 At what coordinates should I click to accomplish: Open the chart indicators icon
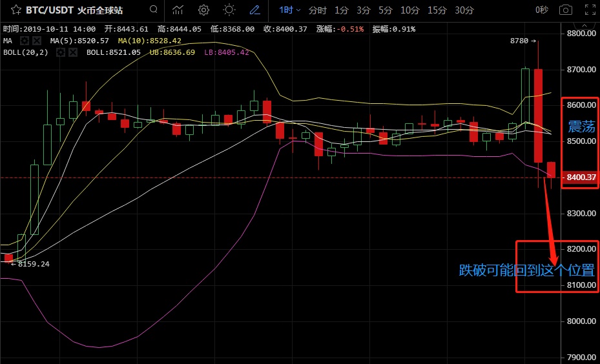pyautogui.click(x=179, y=10)
